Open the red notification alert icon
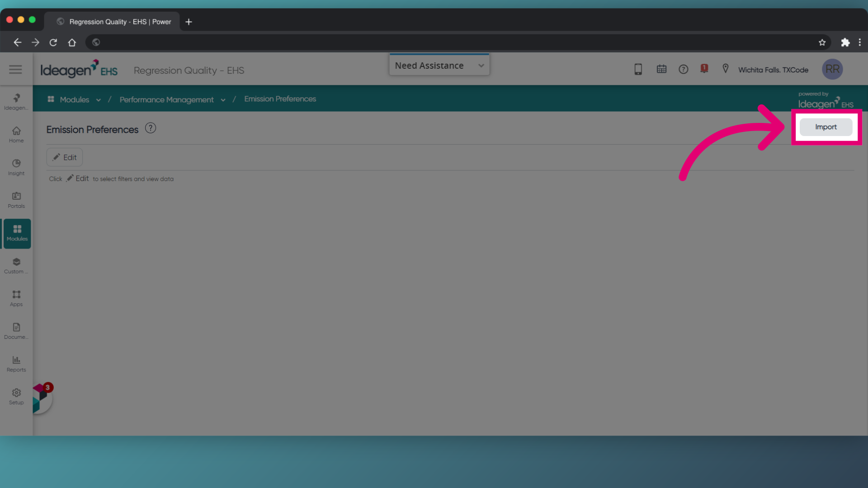The image size is (868, 488). tap(704, 69)
